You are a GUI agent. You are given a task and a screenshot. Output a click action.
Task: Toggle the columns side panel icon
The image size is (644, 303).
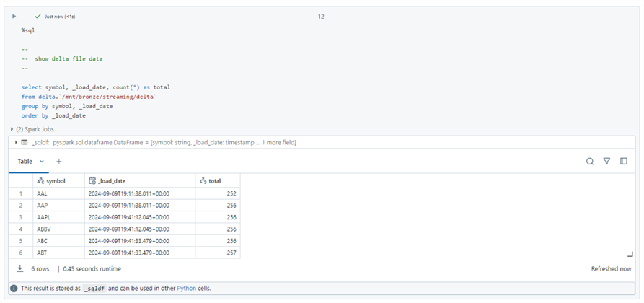[x=624, y=162]
